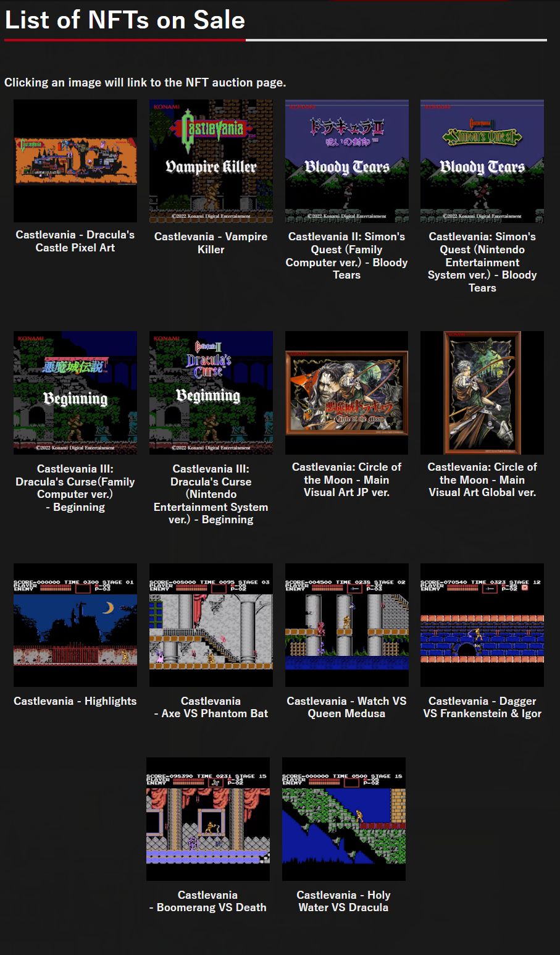Click the caption "Castlevania - Dracula's Castle Pixel Art"
The height and width of the screenshot is (955, 560).
(x=75, y=241)
